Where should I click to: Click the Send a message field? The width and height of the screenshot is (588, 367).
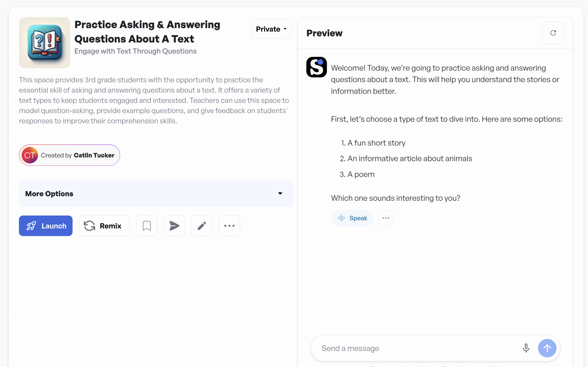(418, 348)
